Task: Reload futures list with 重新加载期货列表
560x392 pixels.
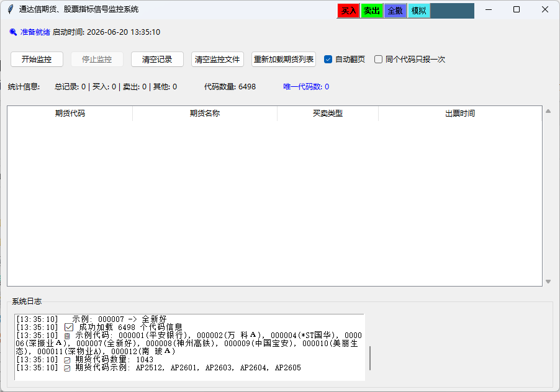Action: click(x=284, y=59)
